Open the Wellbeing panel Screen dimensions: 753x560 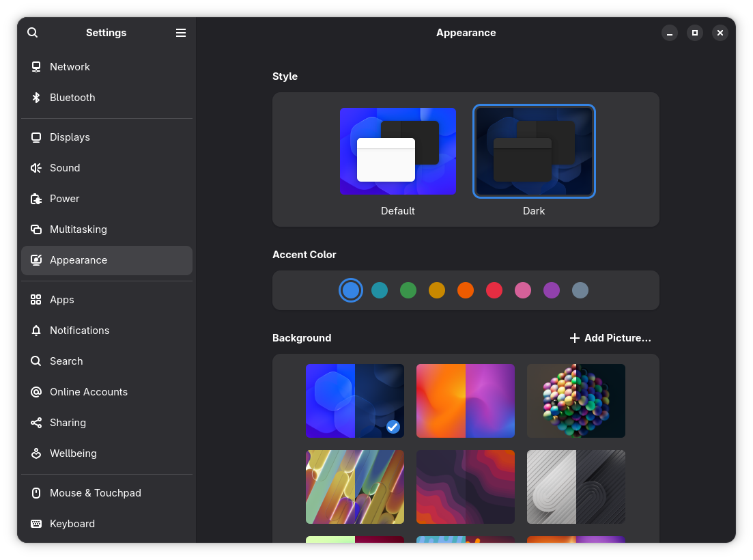[x=106, y=453]
